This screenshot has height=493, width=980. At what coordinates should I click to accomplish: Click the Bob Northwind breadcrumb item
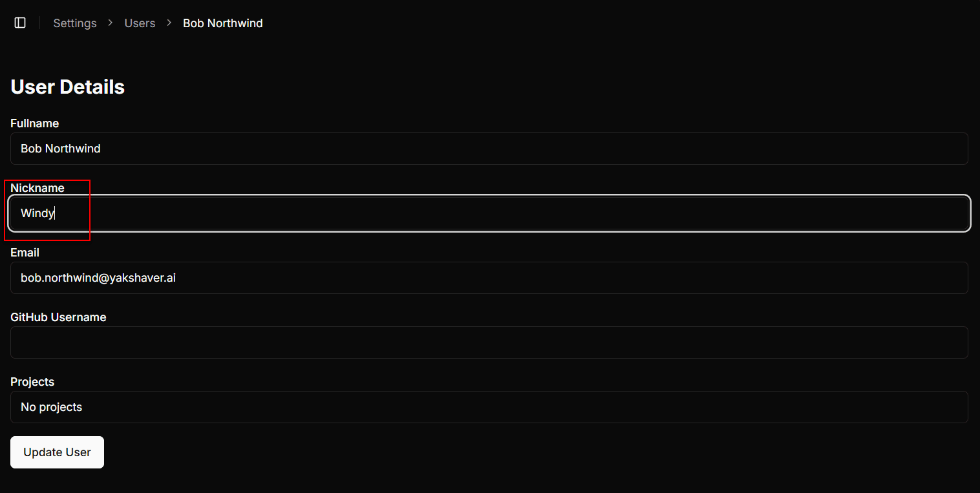(223, 23)
